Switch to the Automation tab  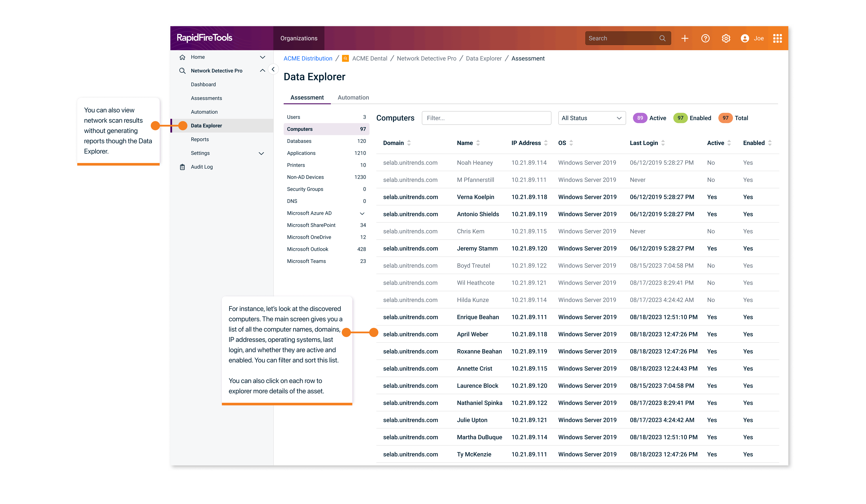(353, 98)
